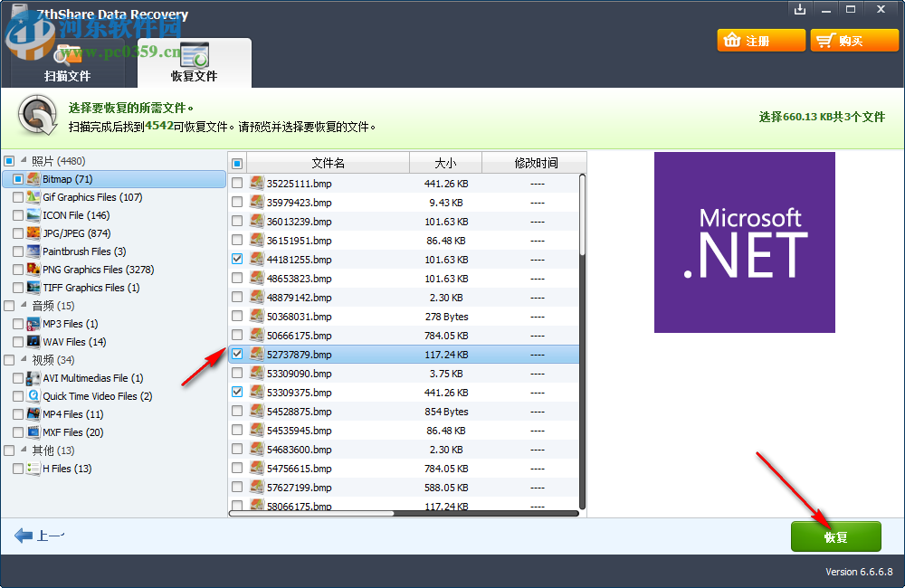
Task: Check the checkbox for 48653823.bmp
Action: click(236, 278)
